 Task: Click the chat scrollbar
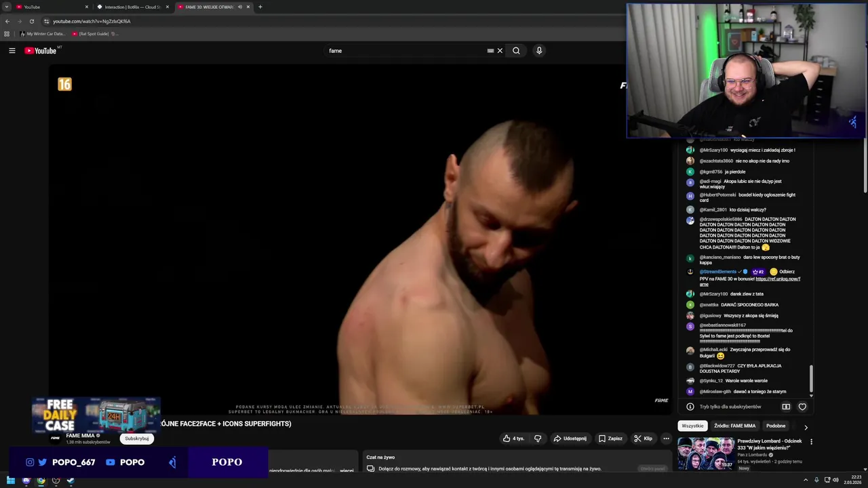(x=811, y=379)
